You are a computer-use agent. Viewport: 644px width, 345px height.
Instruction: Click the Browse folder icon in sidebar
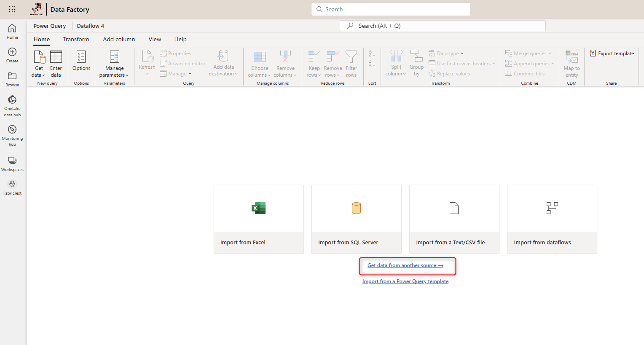tap(12, 76)
